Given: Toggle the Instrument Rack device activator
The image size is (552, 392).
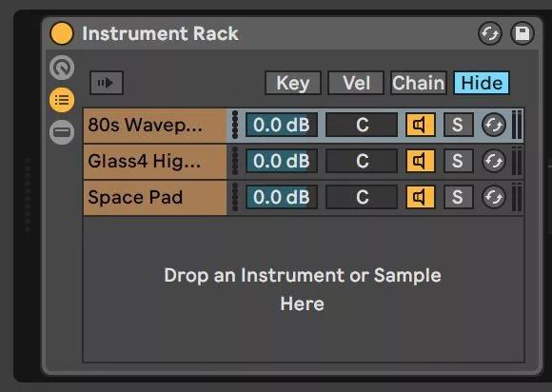Looking at the screenshot, I should 62,33.
